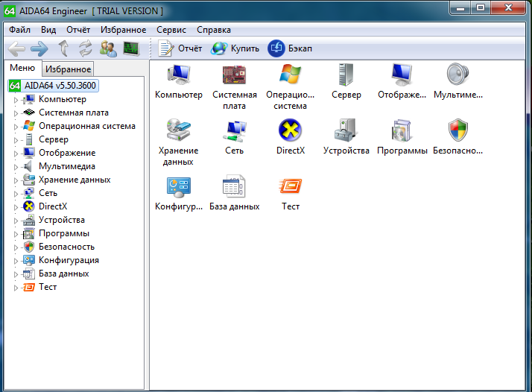Click the Up level arrow icon
The image size is (532, 392).
63,48
